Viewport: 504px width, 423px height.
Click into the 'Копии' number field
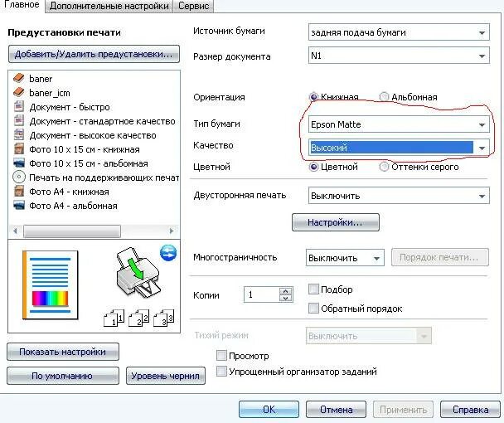tap(261, 294)
